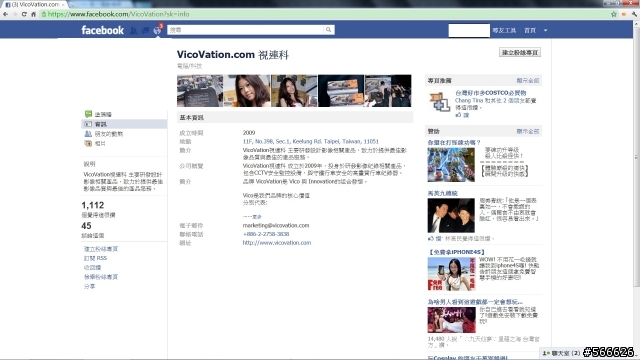This screenshot has height=360, width=640.
Task: Close the VicoVation.com browser tab
Action: coord(63,4)
